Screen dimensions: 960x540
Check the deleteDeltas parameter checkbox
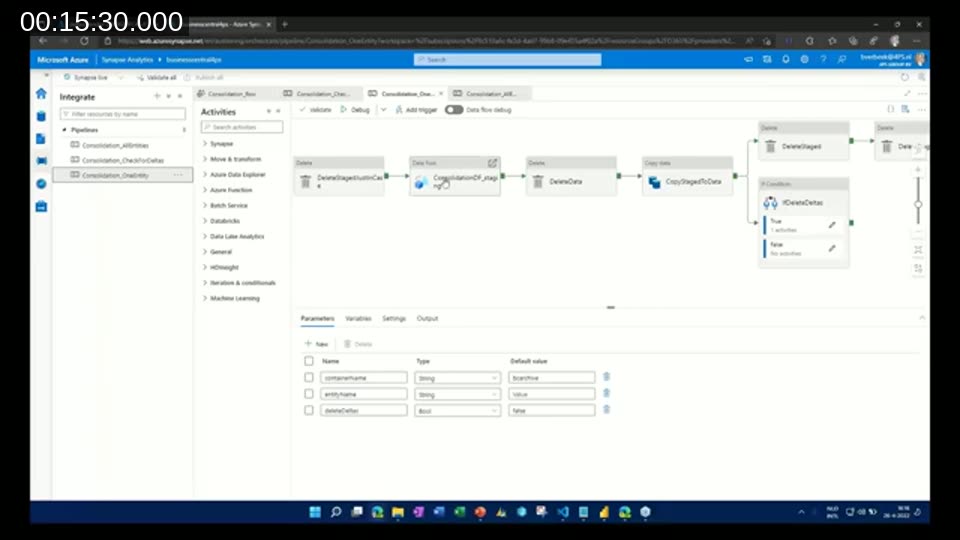pos(309,410)
